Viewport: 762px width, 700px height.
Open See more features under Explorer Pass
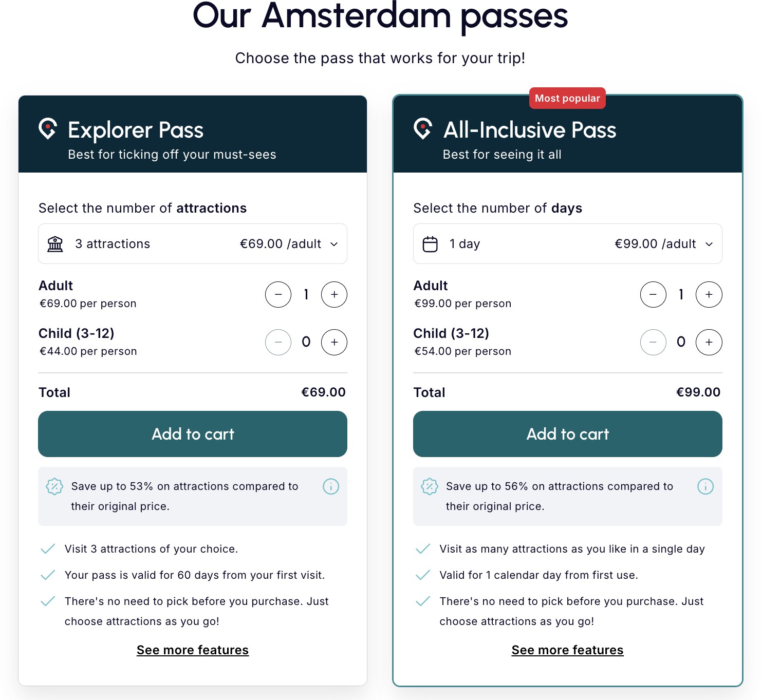pyautogui.click(x=192, y=650)
